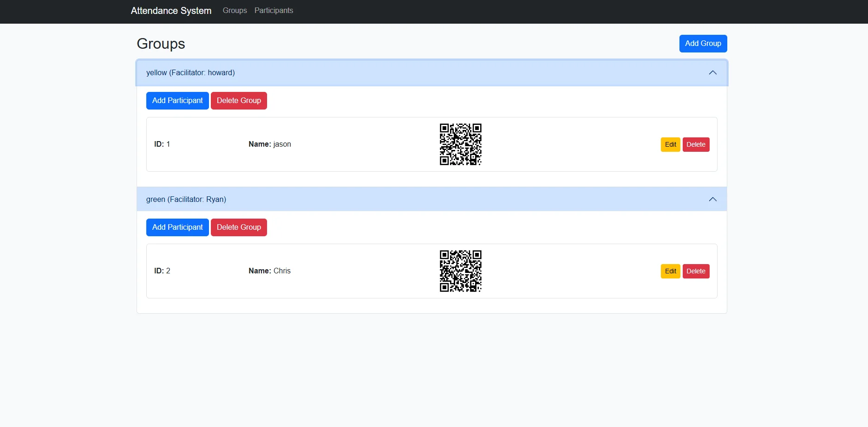Add a participant to the yellow group
The image size is (868, 427).
[x=177, y=100]
